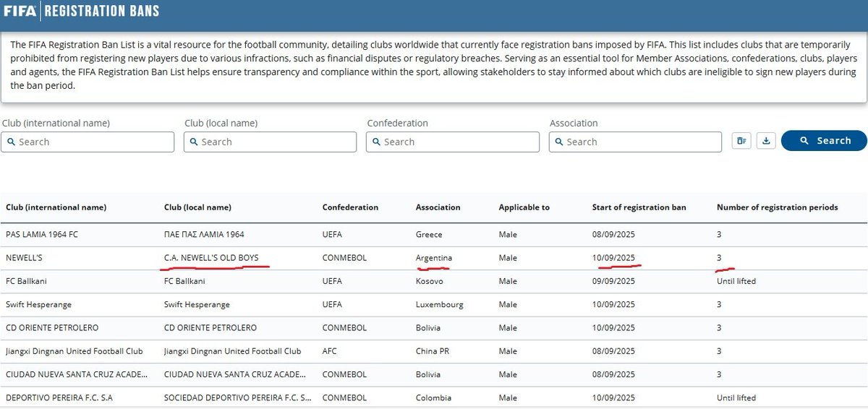Click the 'China PR' association cell
Screen dimensions: 868x409
(432, 351)
